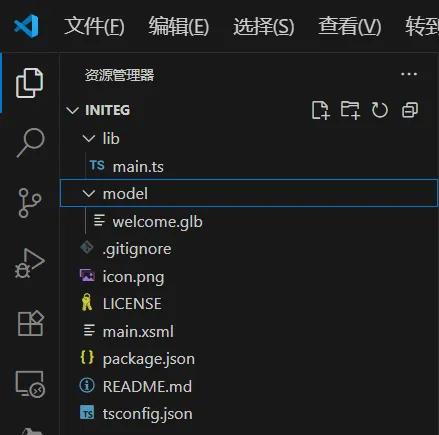This screenshot has height=435, width=439.
Task: Open welcome.glb file
Action: [157, 222]
